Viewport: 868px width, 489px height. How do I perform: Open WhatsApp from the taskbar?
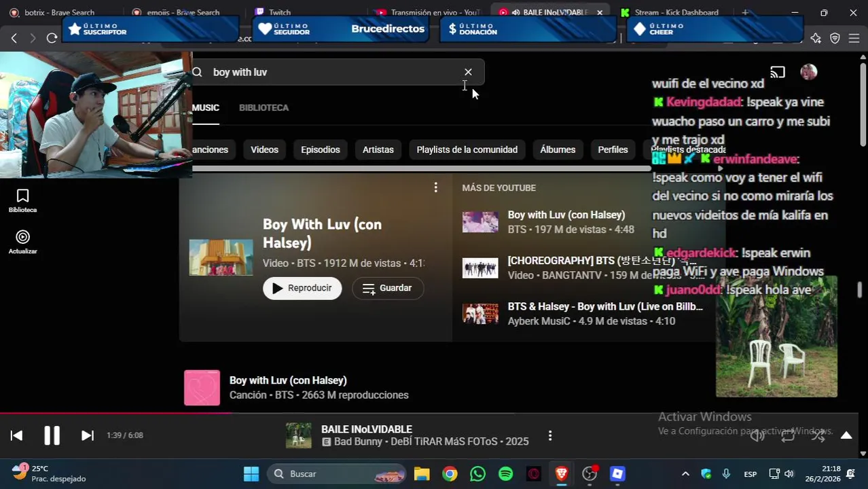click(x=477, y=474)
